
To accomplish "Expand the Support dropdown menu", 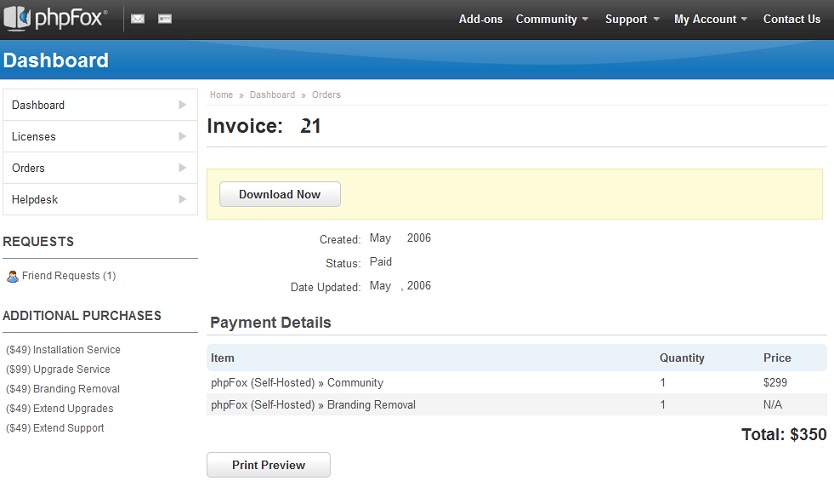I will [x=632, y=19].
